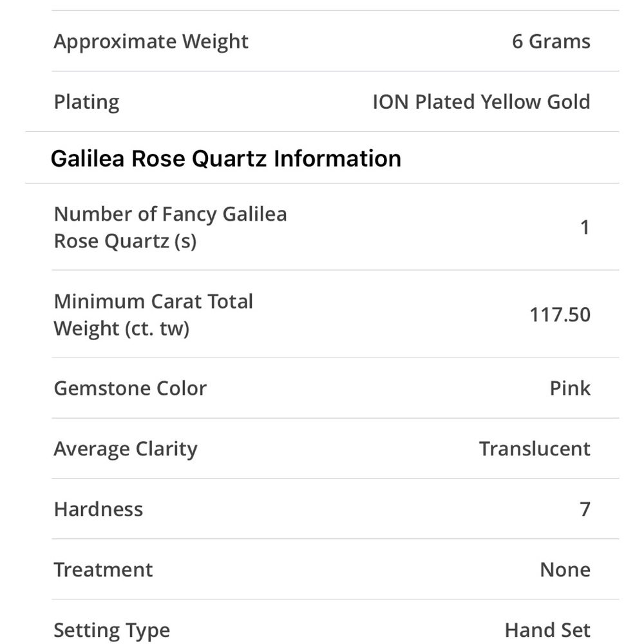Select the Hardness row label
The height and width of the screenshot is (644, 644).
tap(98, 509)
